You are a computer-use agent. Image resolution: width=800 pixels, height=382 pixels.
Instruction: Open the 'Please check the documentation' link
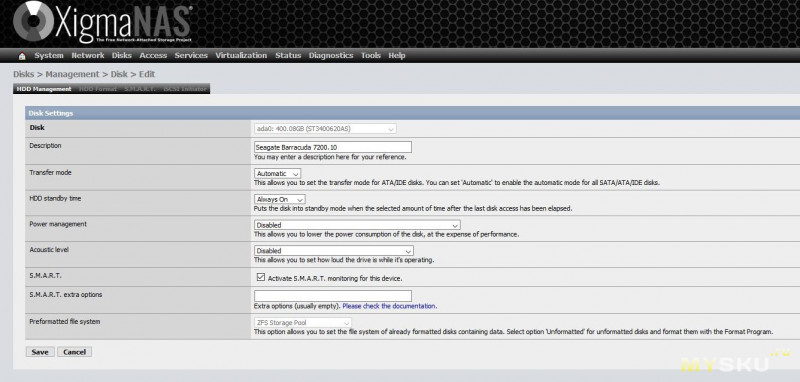pyautogui.click(x=389, y=306)
